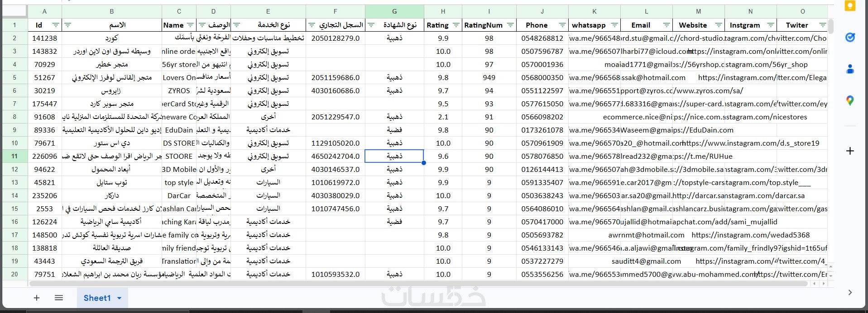Open Google Maps in side panel
This screenshot has height=313, width=868.
(850, 100)
